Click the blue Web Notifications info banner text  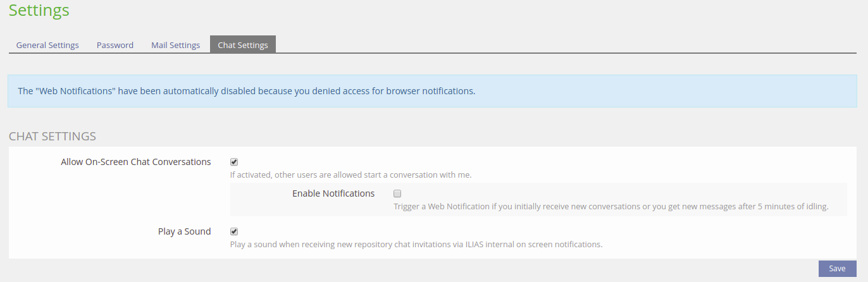(247, 91)
